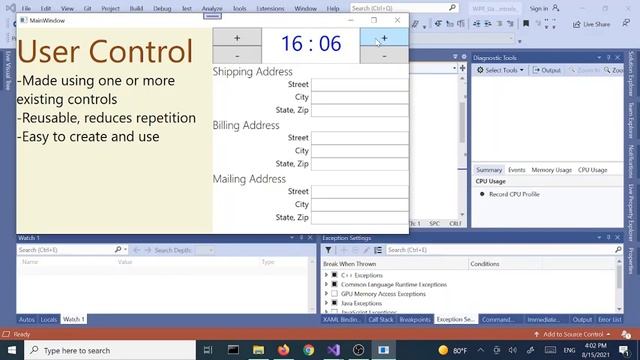
Task: Toggle the C++ Exceptions checkbox
Action: tap(334, 275)
